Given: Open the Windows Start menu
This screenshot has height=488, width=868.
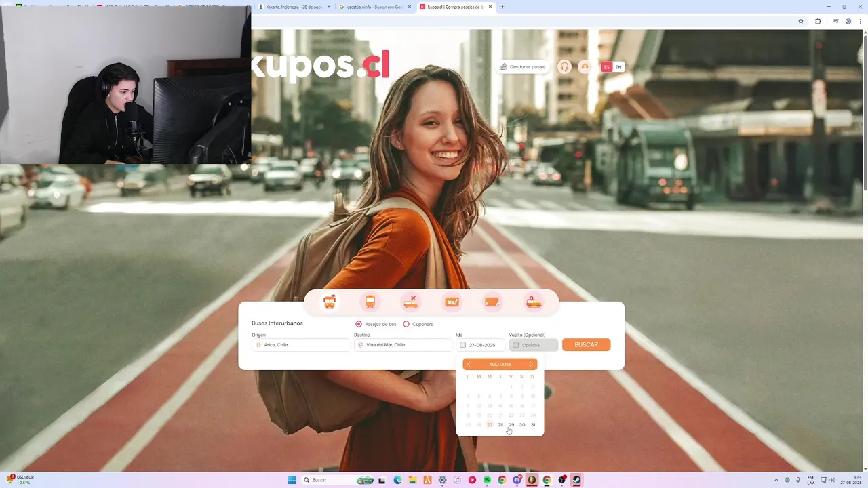Looking at the screenshot, I should pyautogui.click(x=292, y=480).
